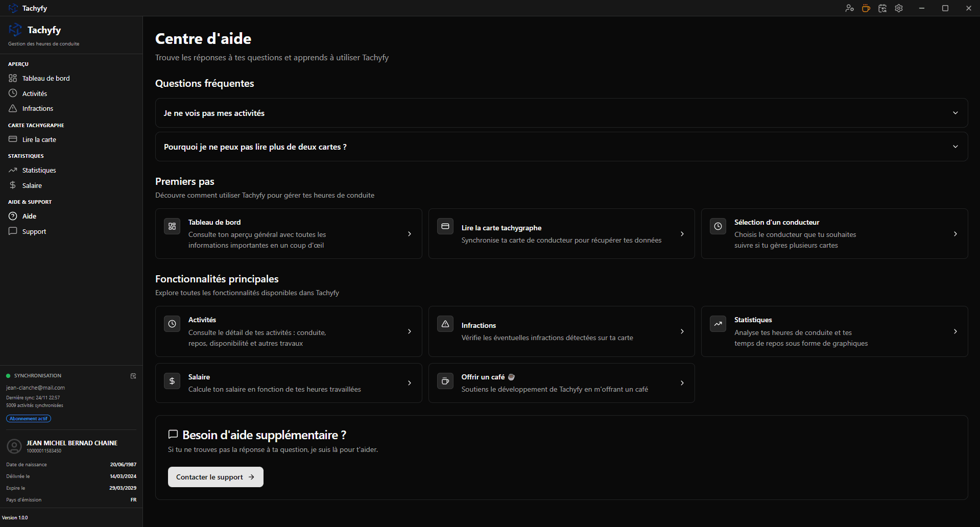The image size is (980, 527).
Task: Open Lire la carte in sidebar
Action: tap(39, 139)
